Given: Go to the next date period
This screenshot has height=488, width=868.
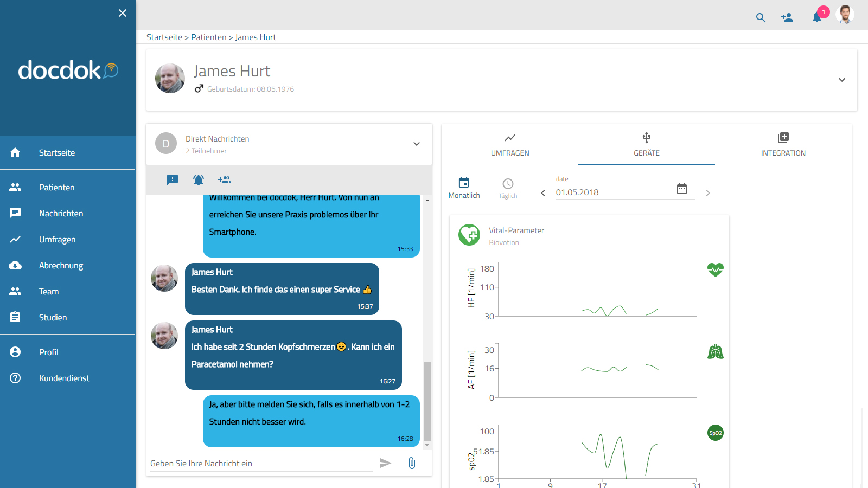Looking at the screenshot, I should (708, 193).
